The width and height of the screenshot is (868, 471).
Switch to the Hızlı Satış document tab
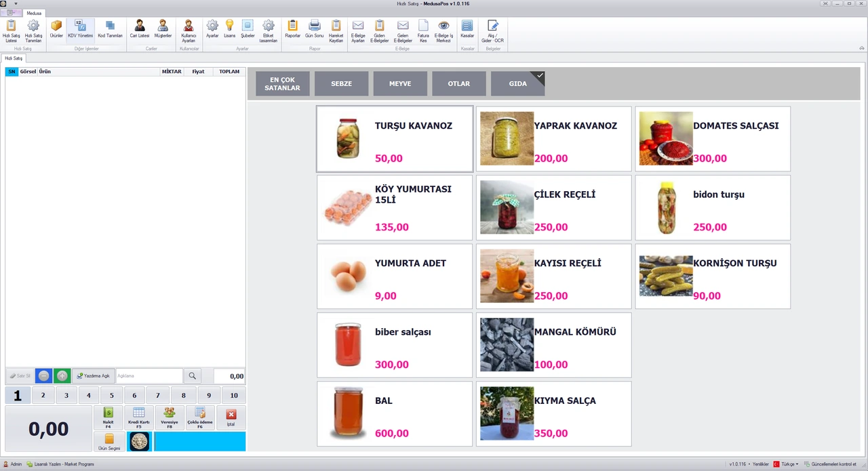[14, 59]
